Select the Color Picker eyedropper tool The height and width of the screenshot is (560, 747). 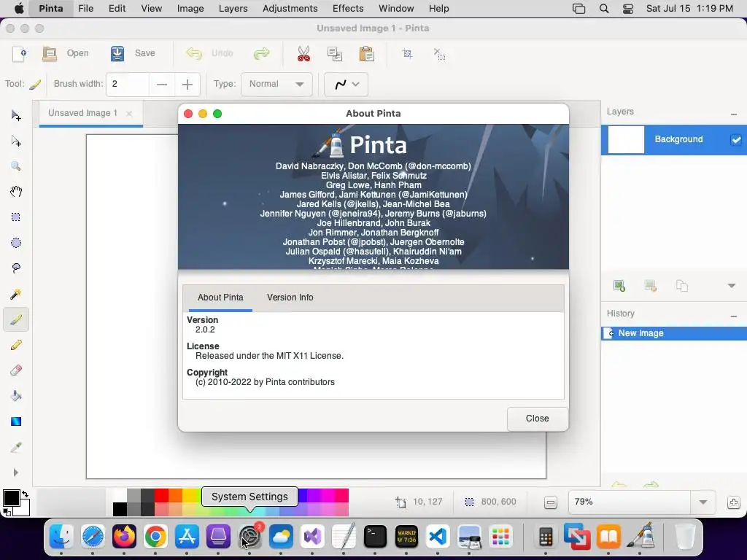click(16, 447)
